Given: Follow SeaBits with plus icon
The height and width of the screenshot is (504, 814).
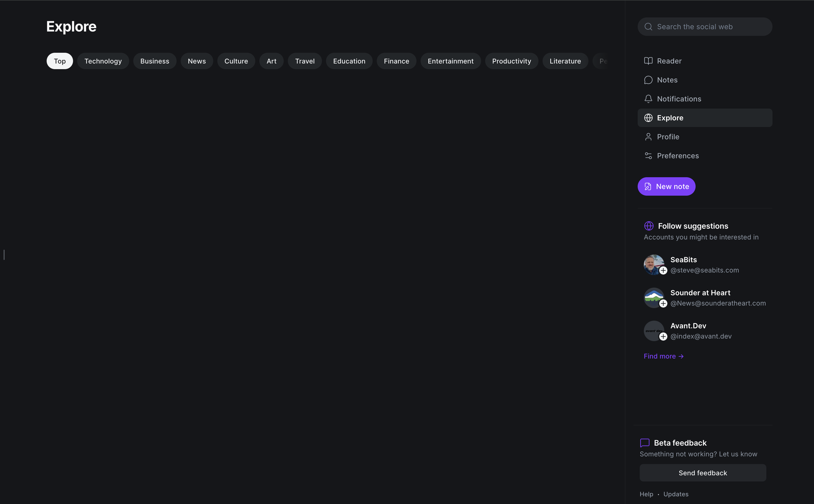Looking at the screenshot, I should [x=663, y=270].
